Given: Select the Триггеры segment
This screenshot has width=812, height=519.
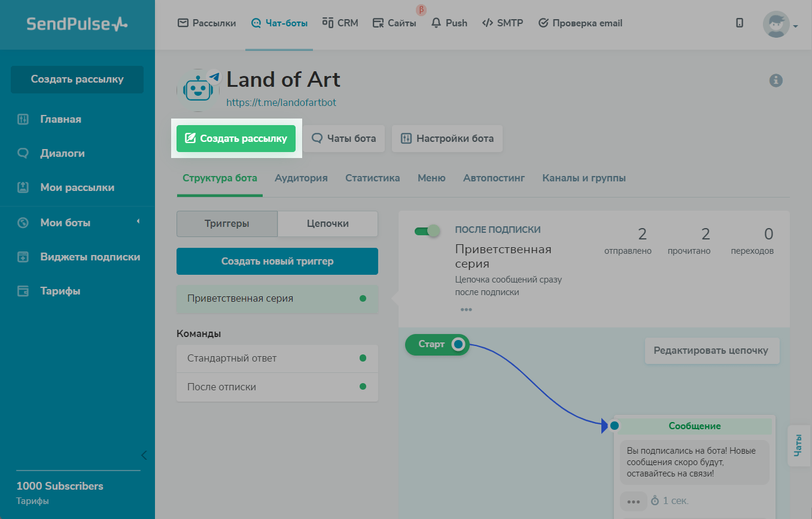Looking at the screenshot, I should pyautogui.click(x=227, y=223).
